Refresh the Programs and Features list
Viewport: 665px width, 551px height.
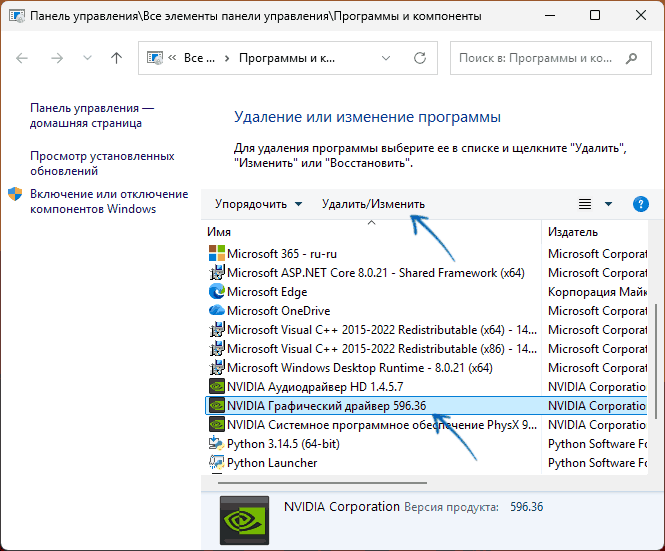point(420,58)
